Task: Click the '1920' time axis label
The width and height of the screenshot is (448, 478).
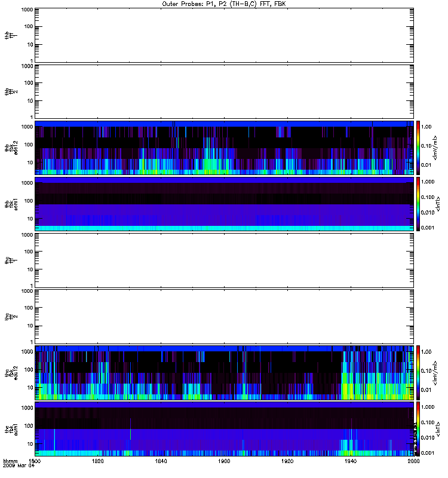Action: pos(287,461)
